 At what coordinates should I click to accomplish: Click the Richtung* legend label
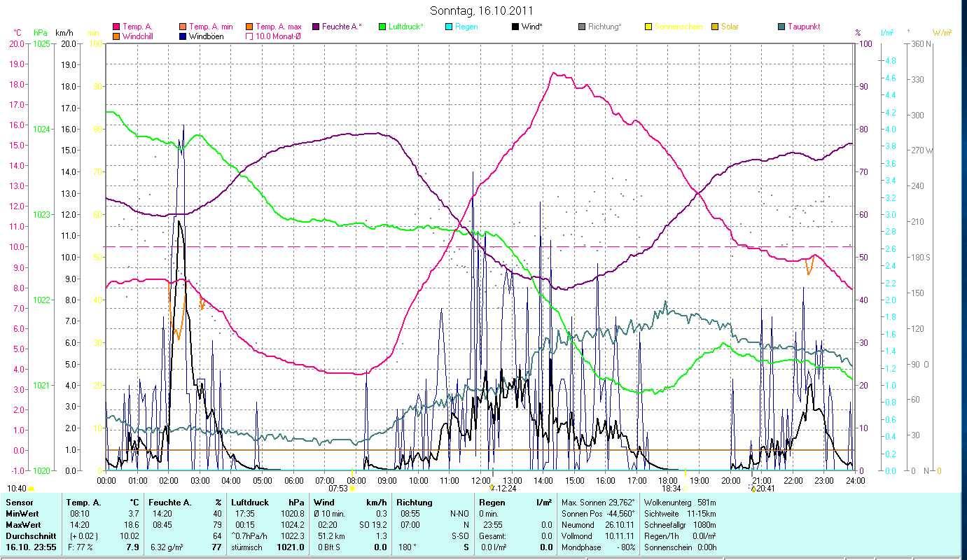(x=604, y=27)
